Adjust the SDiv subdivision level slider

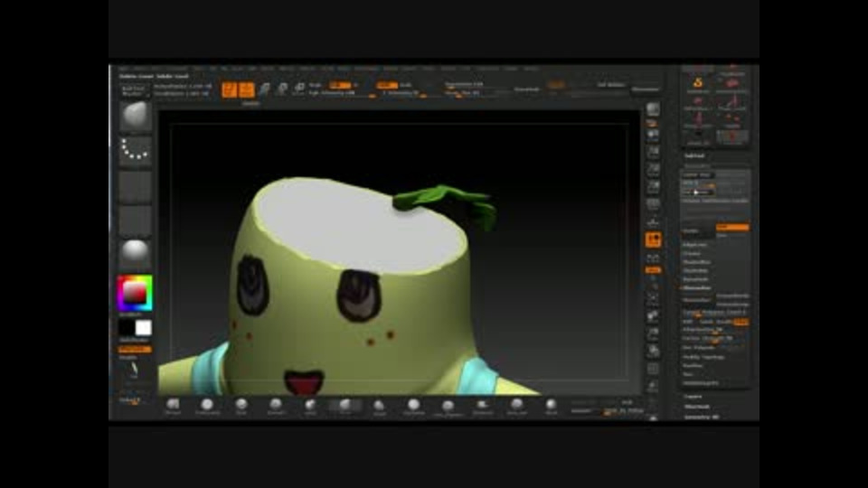(698, 183)
